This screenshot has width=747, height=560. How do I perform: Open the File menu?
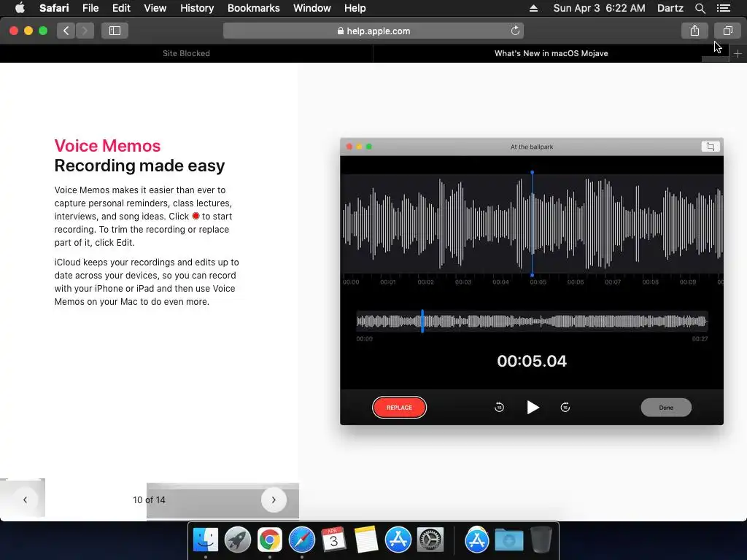90,8
